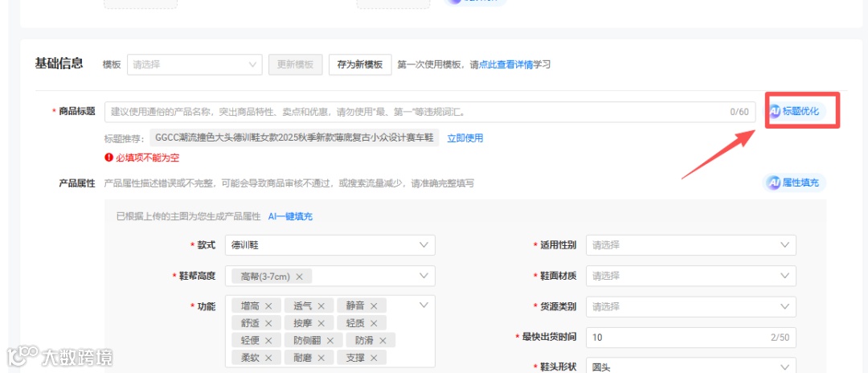
Task: Open the 货源类别 dropdown
Action: click(x=691, y=306)
